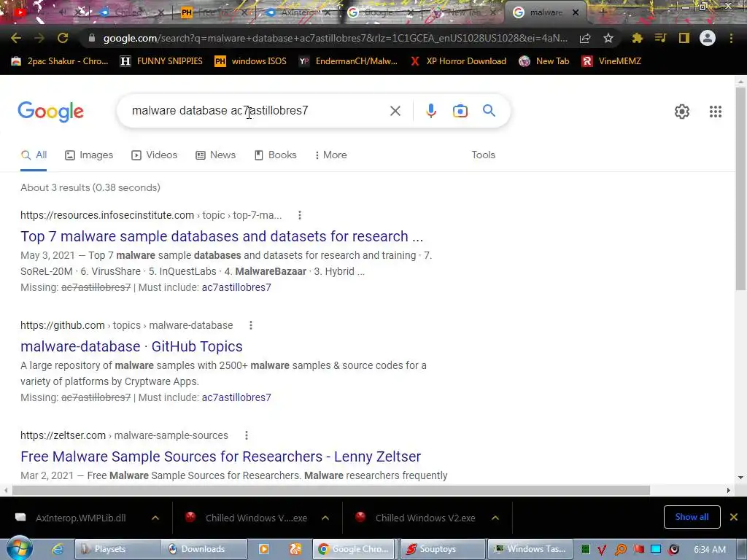Image resolution: width=747 pixels, height=560 pixels.
Task: Open Google quick settings gear
Action: click(x=682, y=112)
